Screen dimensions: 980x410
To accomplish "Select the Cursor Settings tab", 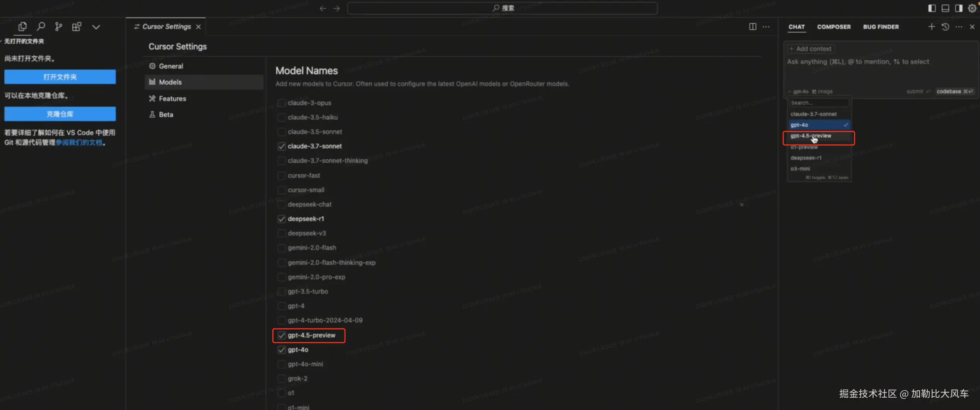I will coord(166,26).
